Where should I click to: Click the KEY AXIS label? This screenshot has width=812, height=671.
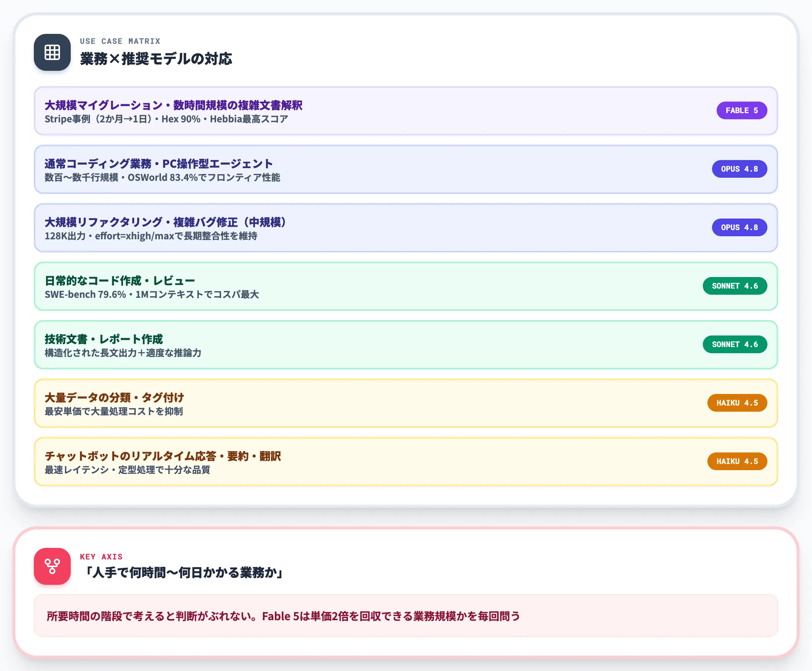click(101, 557)
